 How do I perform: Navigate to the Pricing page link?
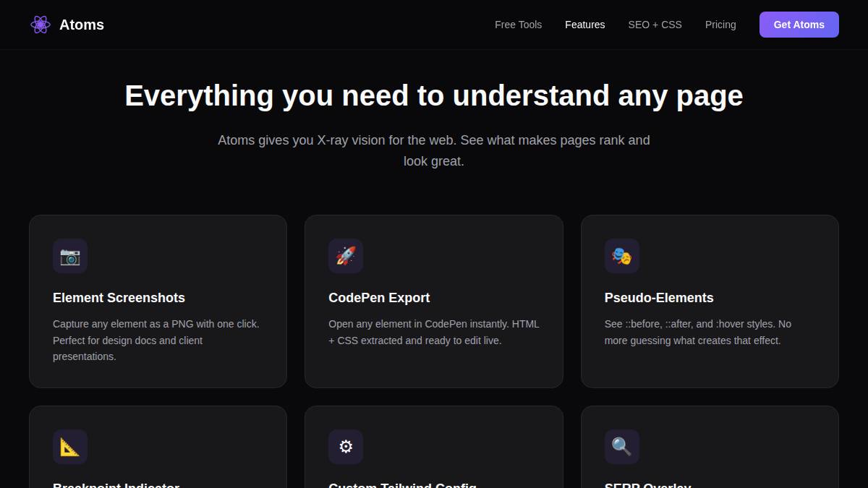(x=720, y=25)
